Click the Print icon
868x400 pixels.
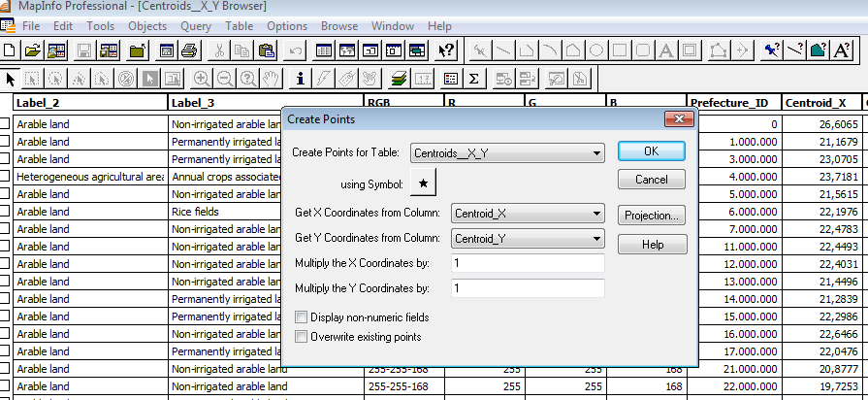point(190,50)
